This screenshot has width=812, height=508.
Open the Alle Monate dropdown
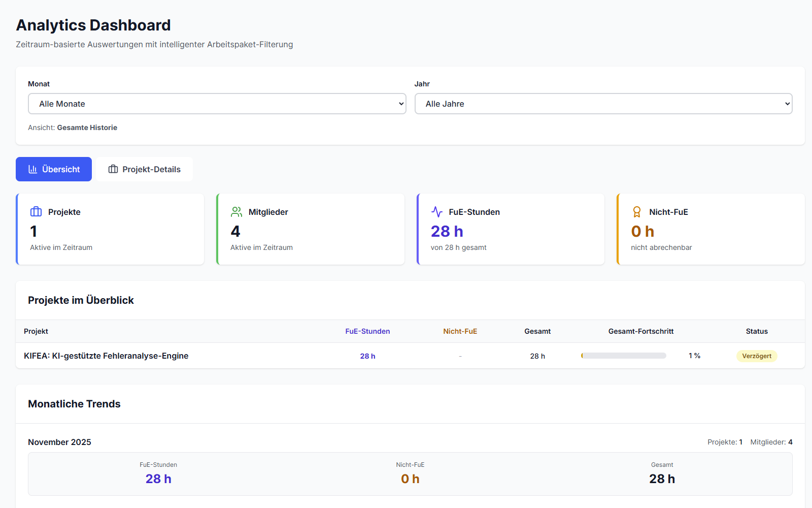(x=217, y=104)
